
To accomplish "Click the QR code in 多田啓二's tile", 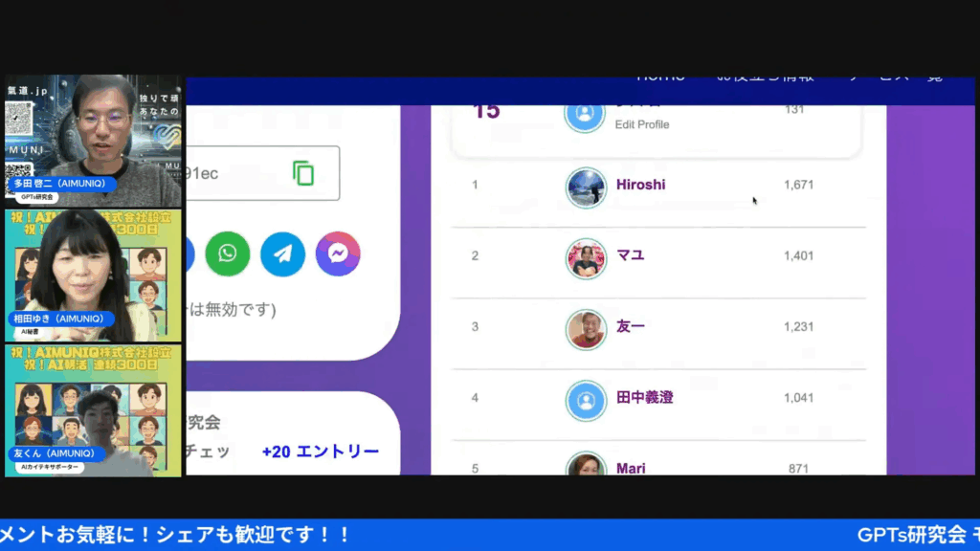I will click(19, 118).
